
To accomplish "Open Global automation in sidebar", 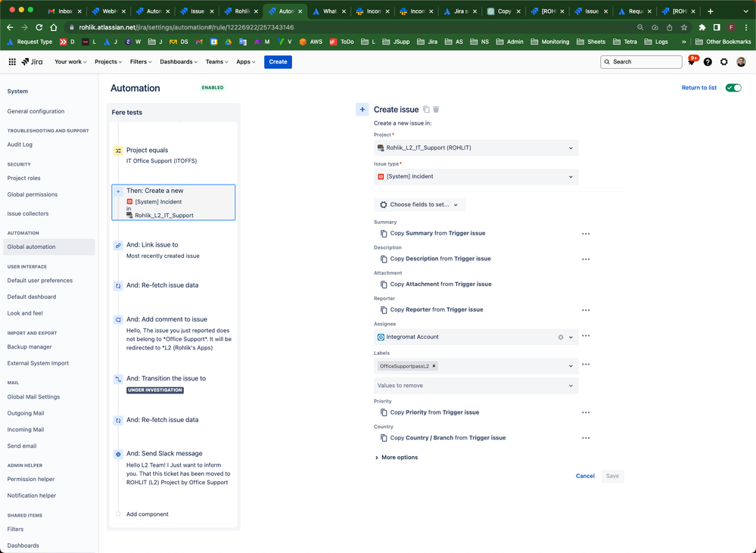I will [x=48, y=247].
